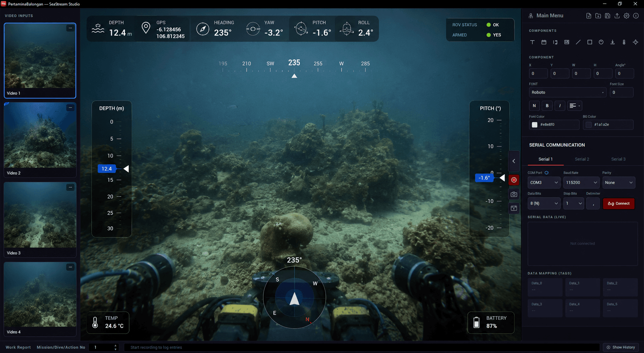
Task: Add the bracket data-field component
Action: (x=555, y=42)
